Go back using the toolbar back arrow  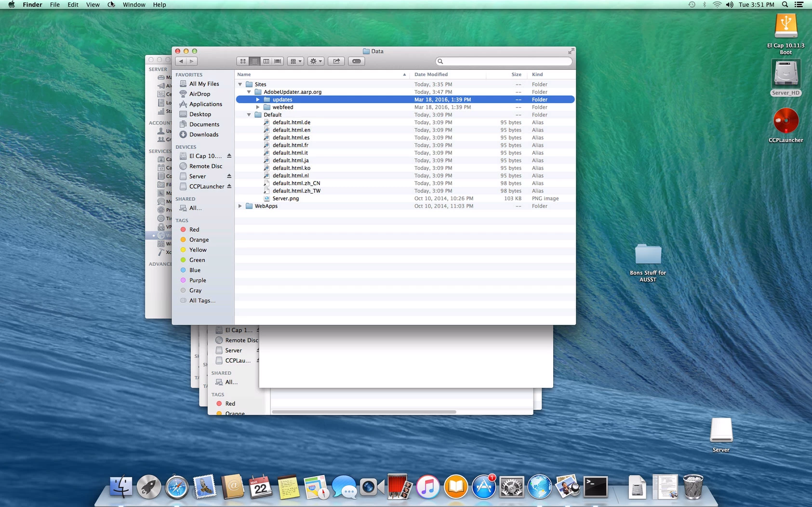tap(181, 61)
